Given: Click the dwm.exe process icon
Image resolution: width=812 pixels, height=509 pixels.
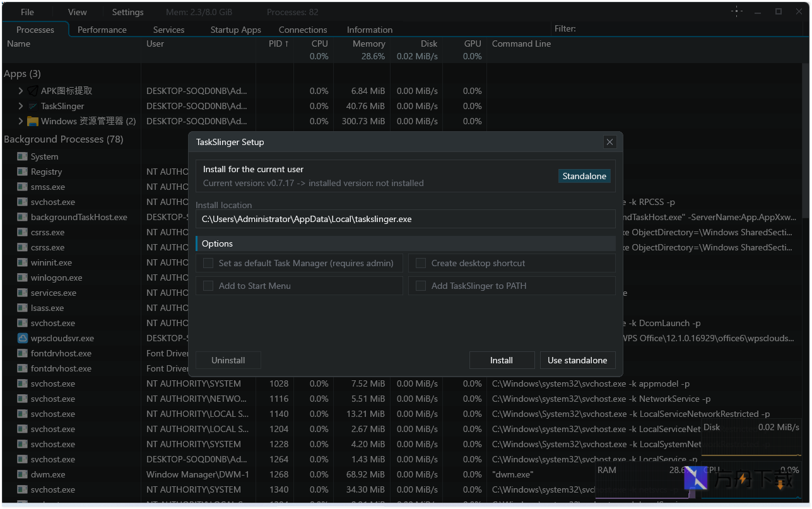Looking at the screenshot, I should coord(22,474).
